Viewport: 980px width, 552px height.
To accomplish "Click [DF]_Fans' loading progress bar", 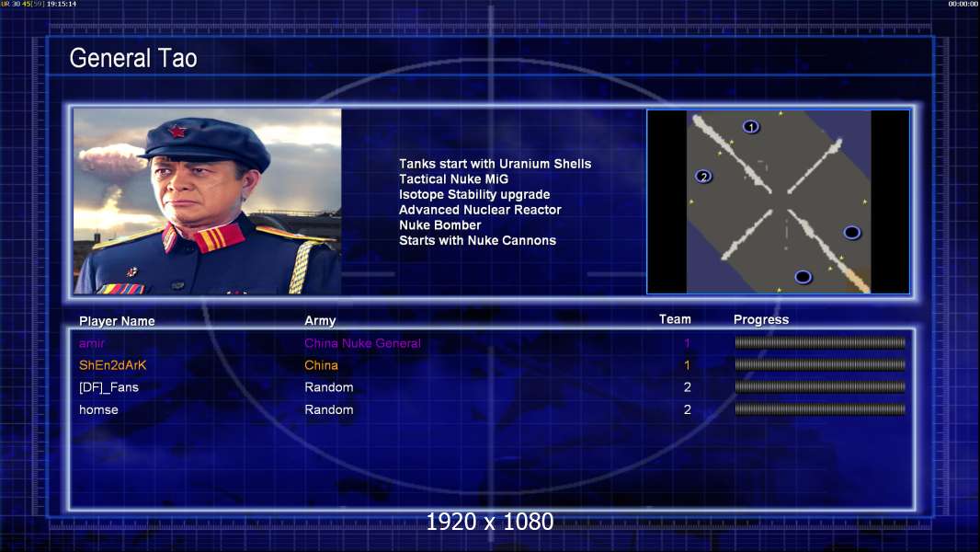I will [820, 387].
